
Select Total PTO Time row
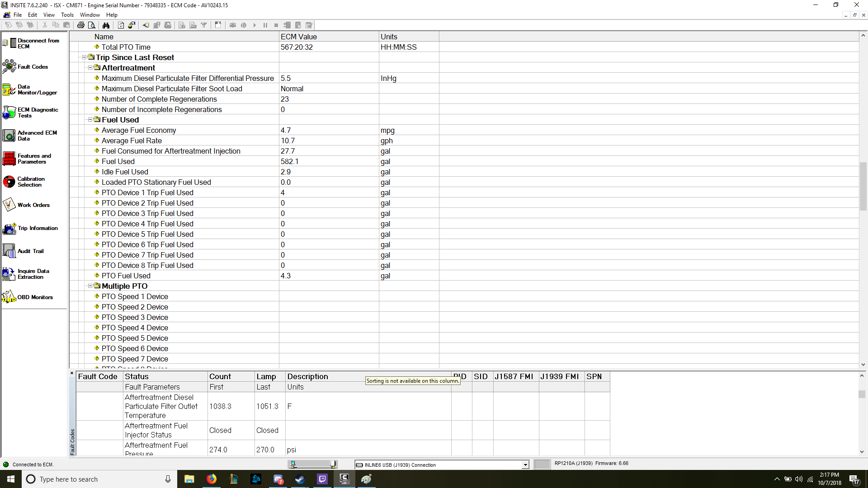464,47
